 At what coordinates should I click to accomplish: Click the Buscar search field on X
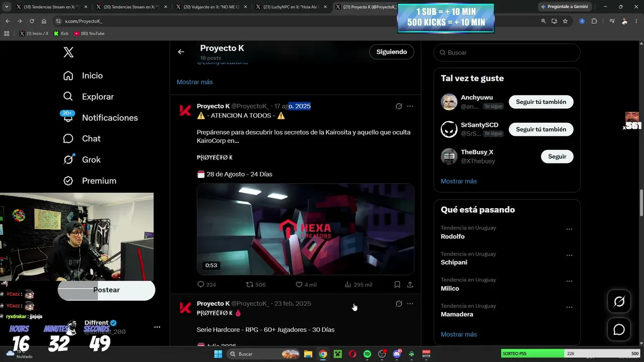(x=507, y=52)
